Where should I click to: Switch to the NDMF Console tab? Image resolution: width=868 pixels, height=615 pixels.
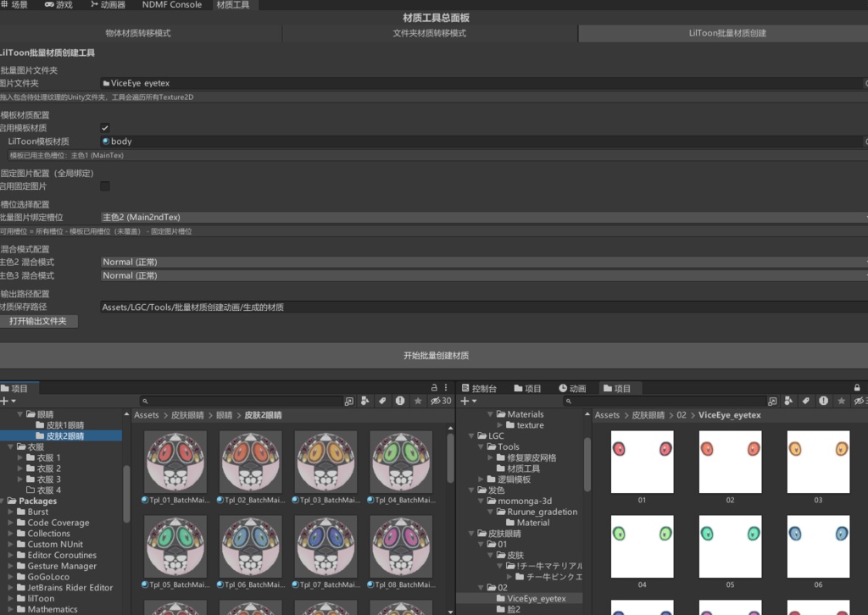tap(171, 5)
